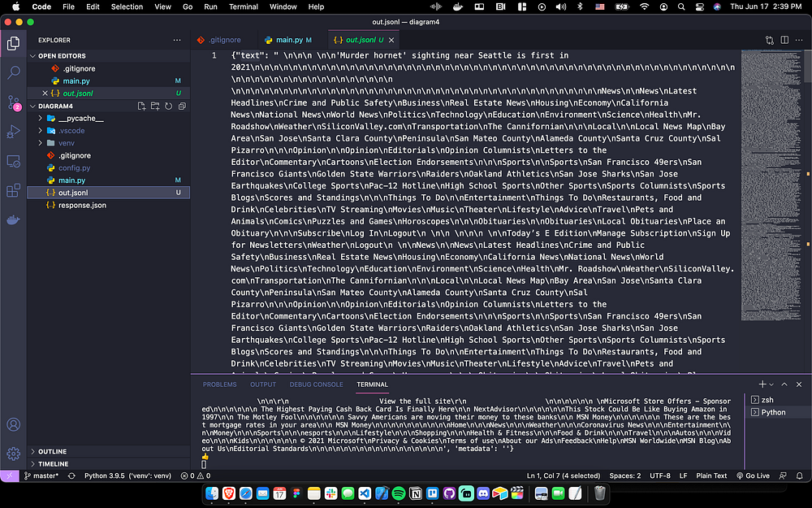Expand the .vscode folder
Viewport: 812px width, 508px height.
click(41, 131)
